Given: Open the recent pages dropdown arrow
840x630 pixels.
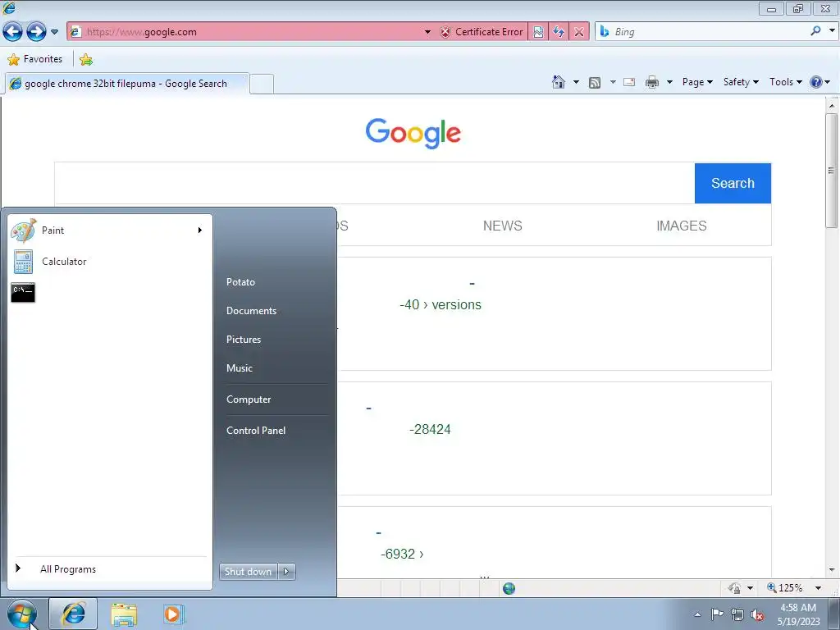Looking at the screenshot, I should [54, 32].
